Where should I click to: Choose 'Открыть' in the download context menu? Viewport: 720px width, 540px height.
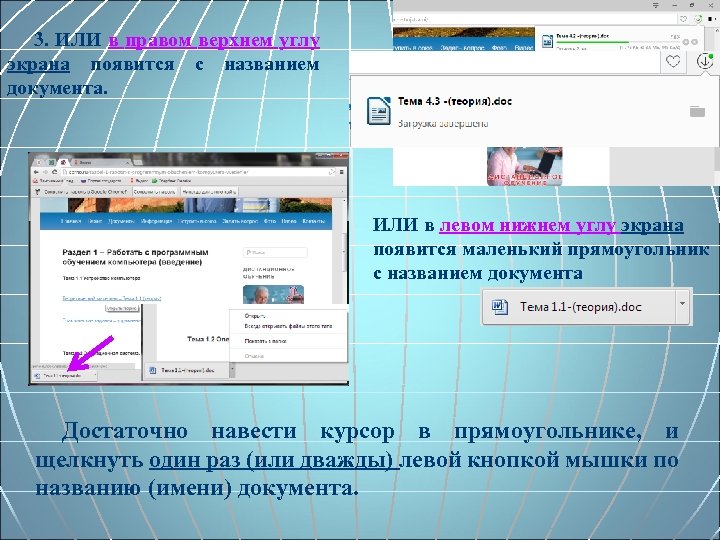[x=255, y=316]
